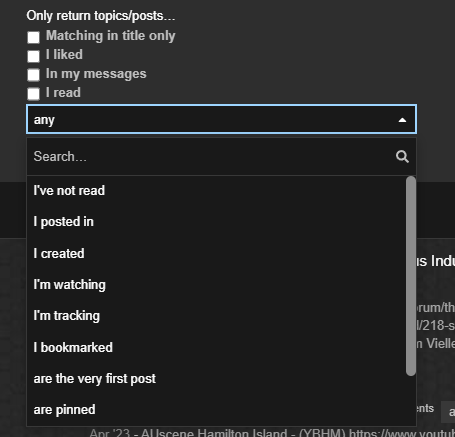Tick the 'In my messages' checkbox
The width and height of the screenshot is (455, 437).
pos(33,75)
